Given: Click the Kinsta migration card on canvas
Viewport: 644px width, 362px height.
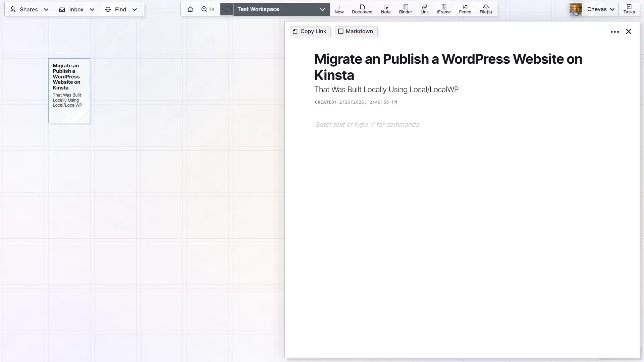Looking at the screenshot, I should pos(69,91).
